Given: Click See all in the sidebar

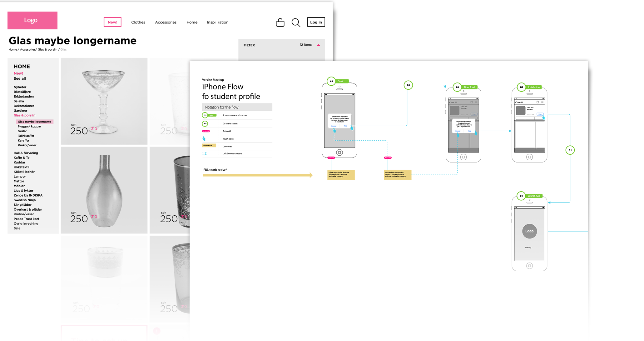Looking at the screenshot, I should pyautogui.click(x=20, y=78).
